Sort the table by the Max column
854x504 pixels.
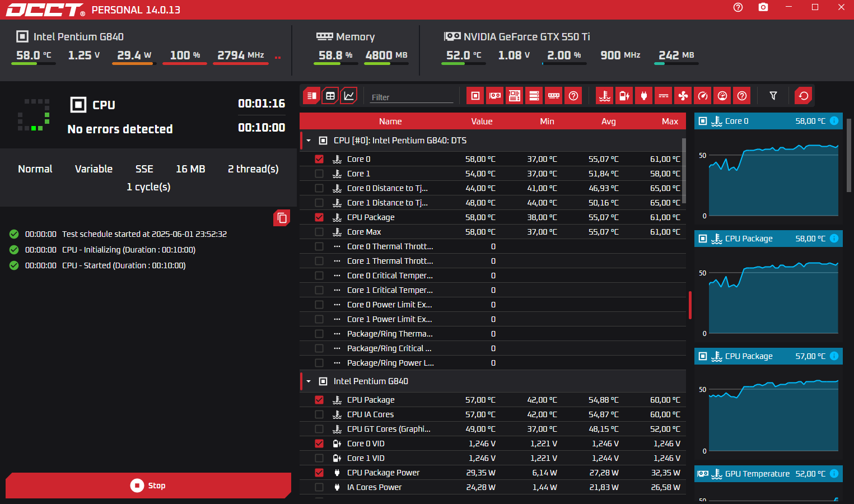point(670,122)
